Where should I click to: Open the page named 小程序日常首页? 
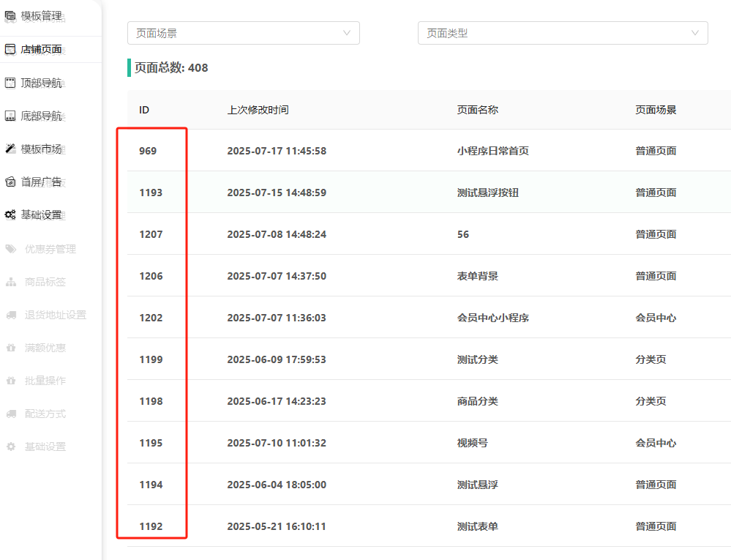(492, 151)
